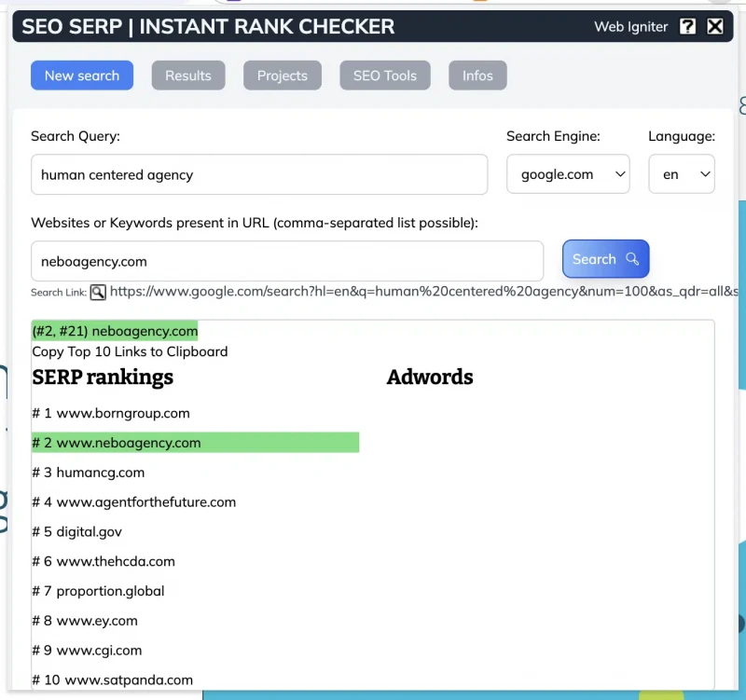
Task: Select the New search tab
Action: click(x=82, y=75)
